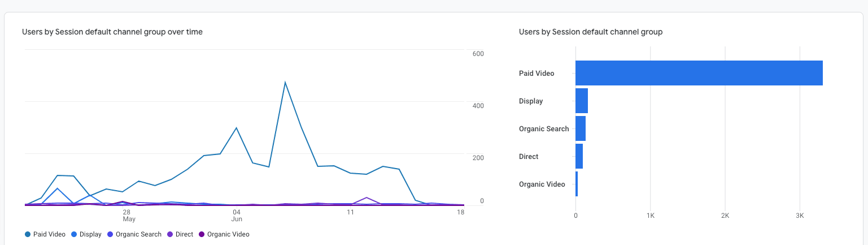Click the Direct legend color dot
The height and width of the screenshot is (245, 868).
point(170,234)
